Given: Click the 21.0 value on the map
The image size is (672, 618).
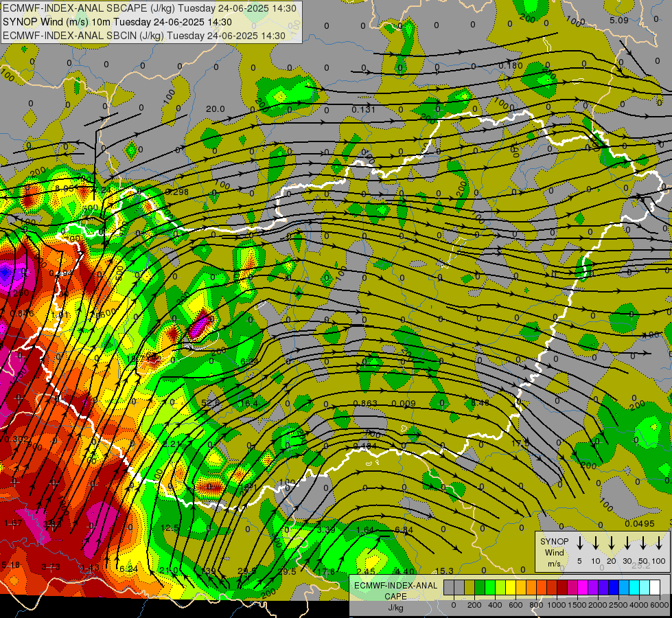Looking at the screenshot, I should (x=168, y=571).
